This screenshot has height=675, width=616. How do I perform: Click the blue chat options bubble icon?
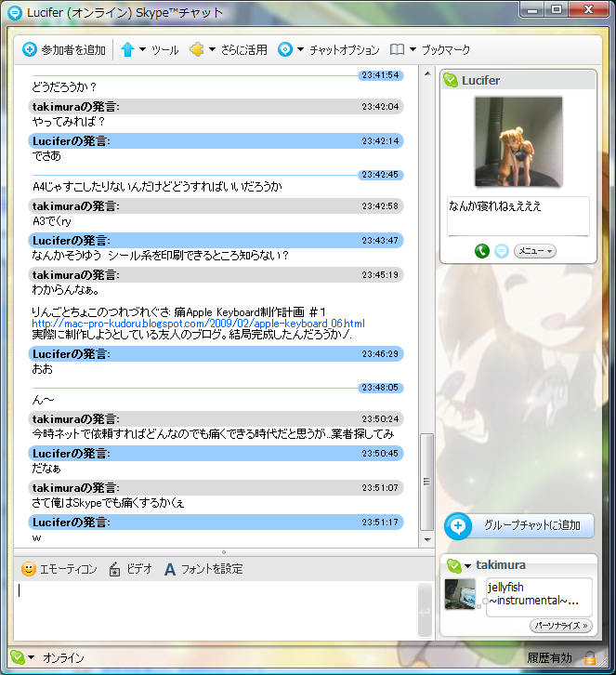point(285,49)
